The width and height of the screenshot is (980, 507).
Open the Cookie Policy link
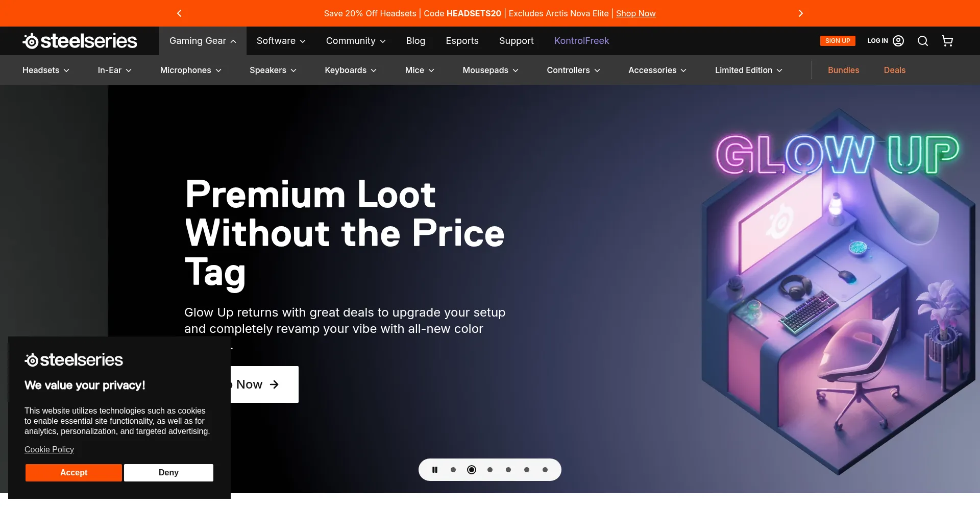(49, 450)
